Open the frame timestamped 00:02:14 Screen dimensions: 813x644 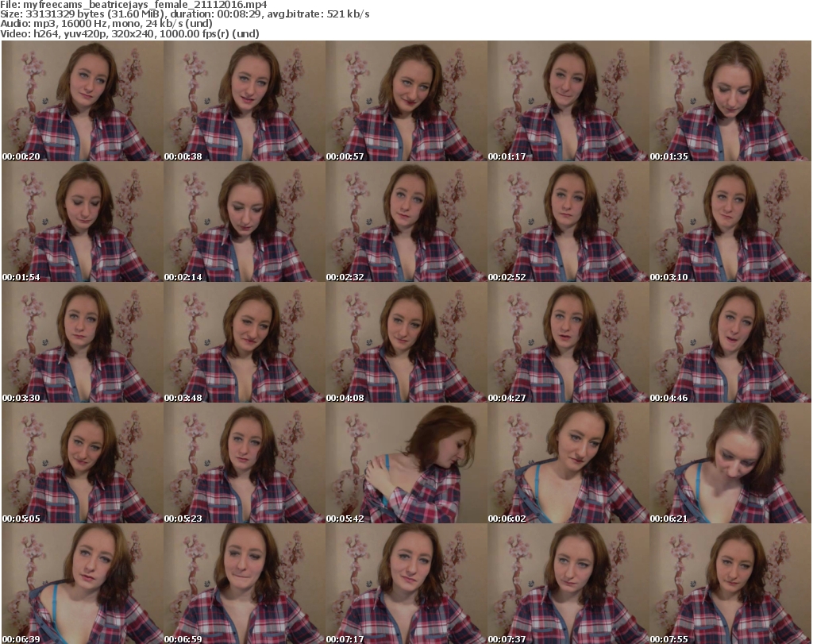(245, 222)
